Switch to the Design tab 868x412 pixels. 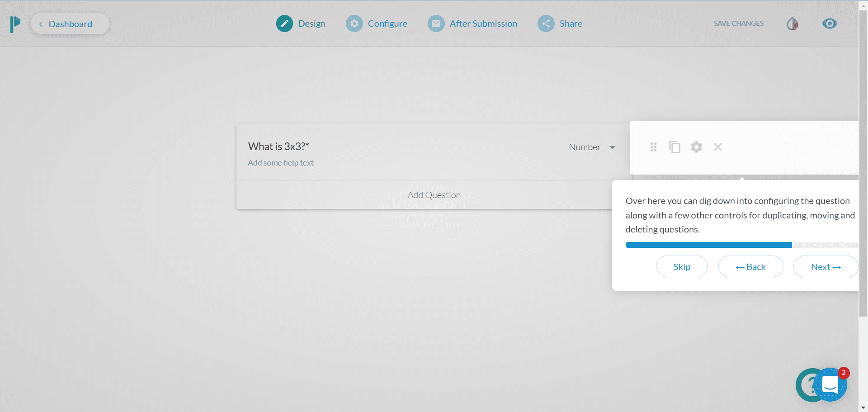pyautogui.click(x=301, y=24)
